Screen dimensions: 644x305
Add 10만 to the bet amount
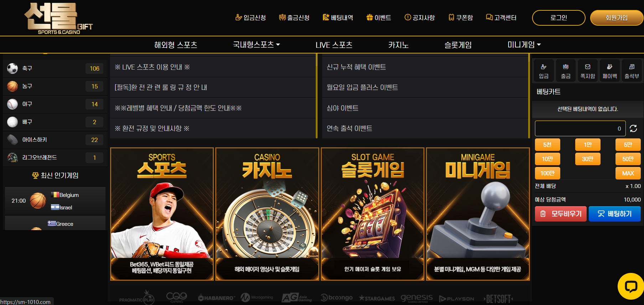coord(547,159)
